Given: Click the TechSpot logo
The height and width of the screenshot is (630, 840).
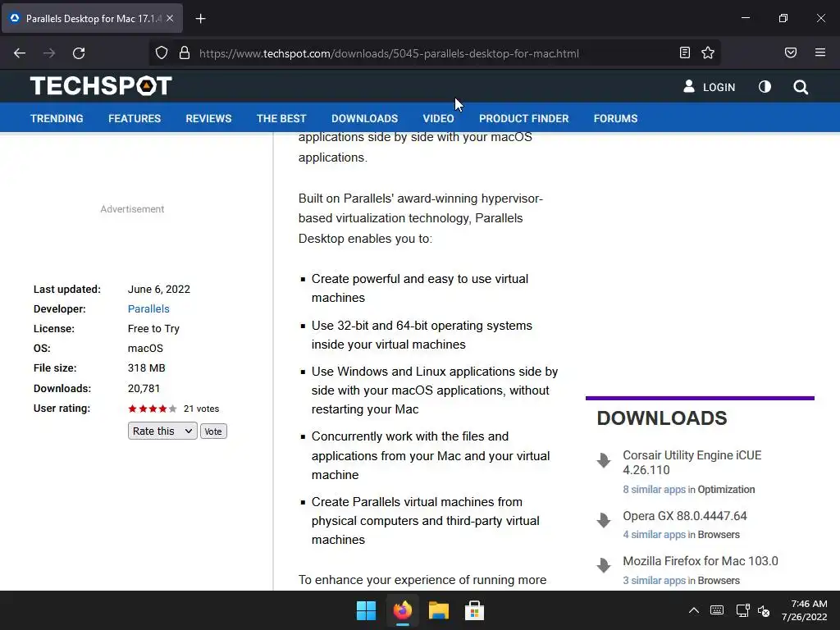Looking at the screenshot, I should pyautogui.click(x=101, y=85).
